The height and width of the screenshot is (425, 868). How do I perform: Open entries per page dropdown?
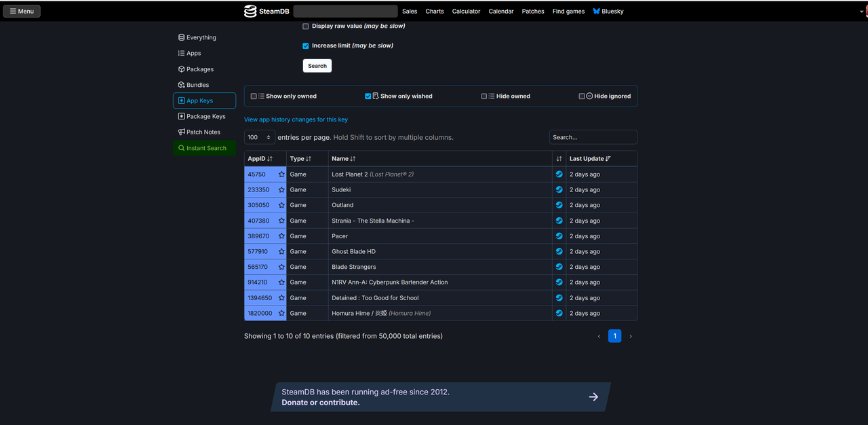(x=260, y=137)
